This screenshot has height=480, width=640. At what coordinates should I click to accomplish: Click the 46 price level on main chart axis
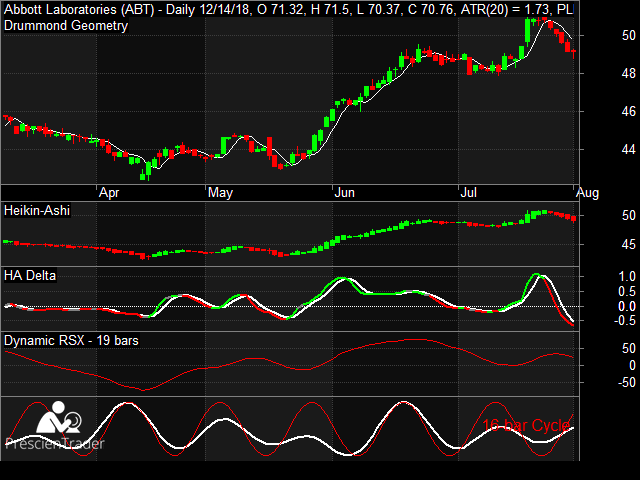(x=629, y=111)
